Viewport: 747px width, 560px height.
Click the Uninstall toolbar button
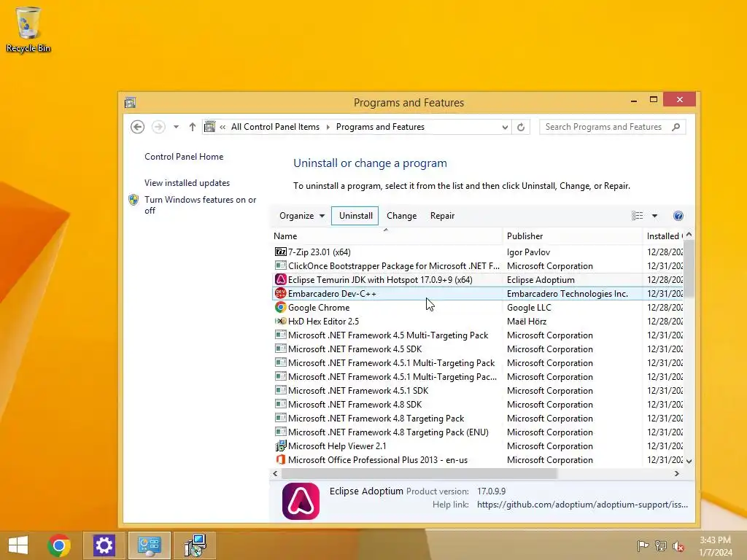[355, 216]
